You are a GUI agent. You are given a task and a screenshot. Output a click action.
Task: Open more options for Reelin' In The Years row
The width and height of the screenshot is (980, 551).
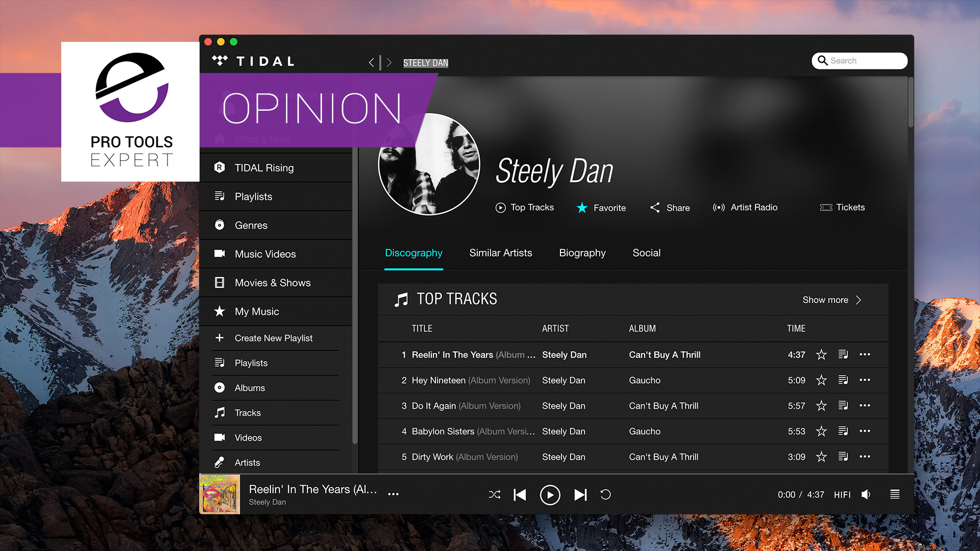(x=865, y=354)
